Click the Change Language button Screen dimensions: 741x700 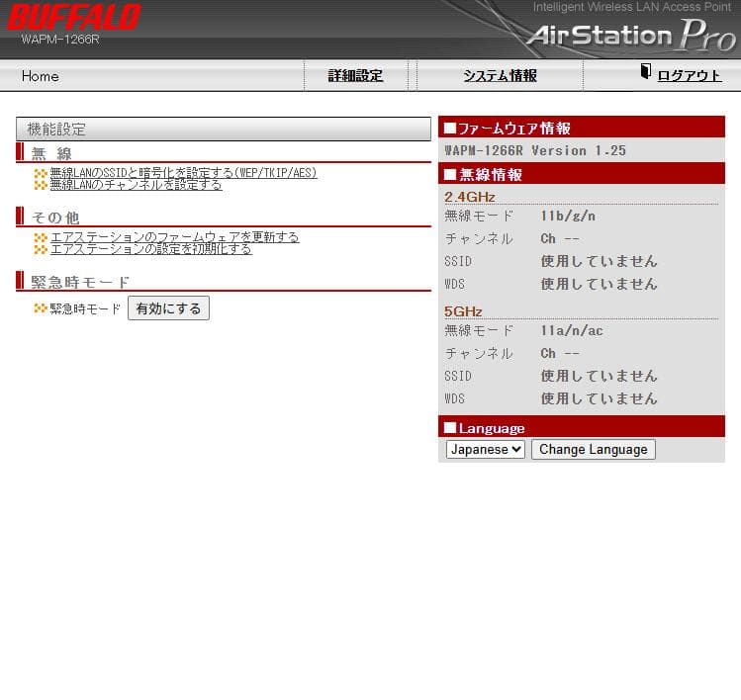(x=594, y=449)
